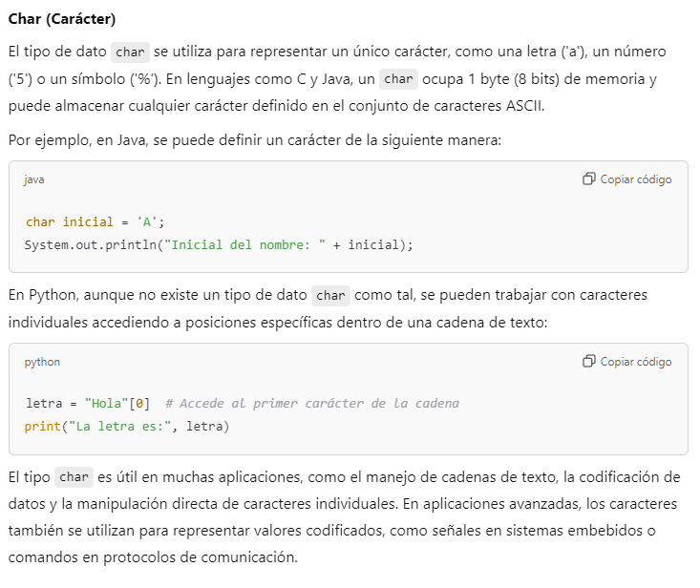Click the "Inicial del nombre: " string literal
The width and height of the screenshot is (700, 588).
[x=245, y=244]
